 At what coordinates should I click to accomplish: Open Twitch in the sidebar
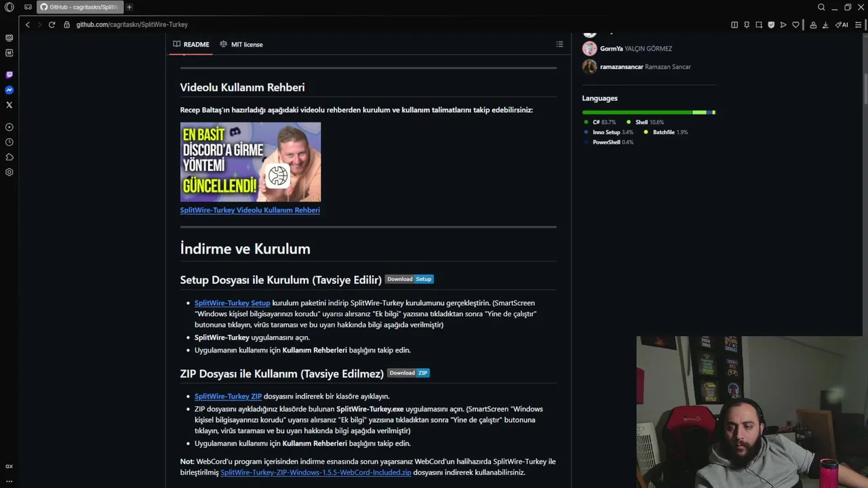coord(9,75)
